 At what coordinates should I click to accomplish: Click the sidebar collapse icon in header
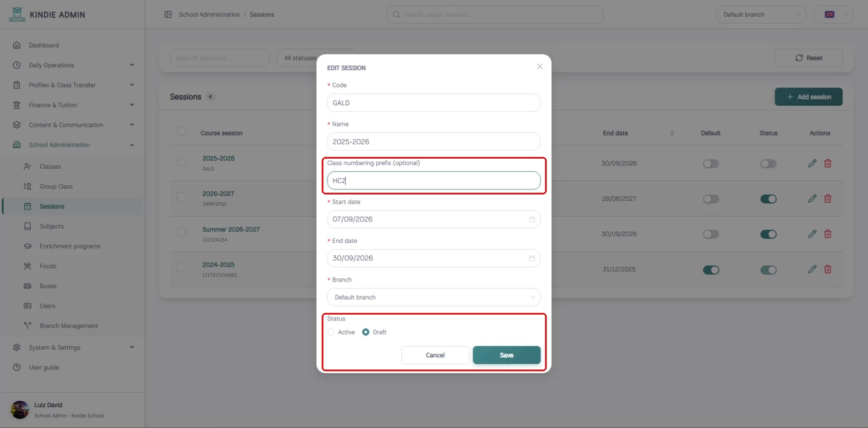(x=168, y=15)
